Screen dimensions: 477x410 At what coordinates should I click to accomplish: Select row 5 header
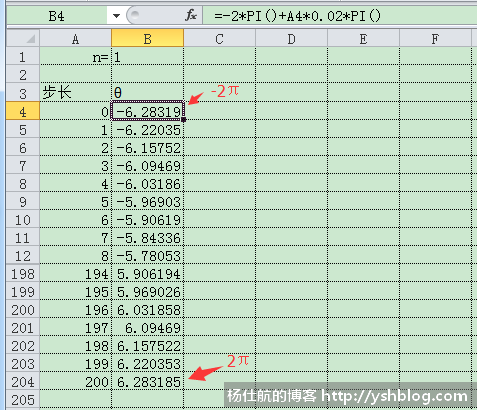coord(23,129)
